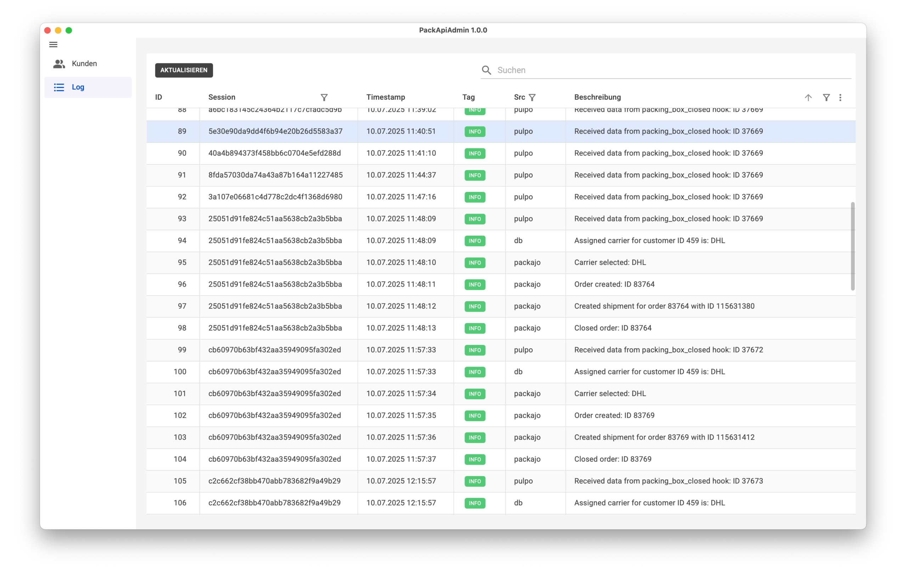Click 'Order created: ID 83769'
The width and height of the screenshot is (907, 588).
click(614, 415)
